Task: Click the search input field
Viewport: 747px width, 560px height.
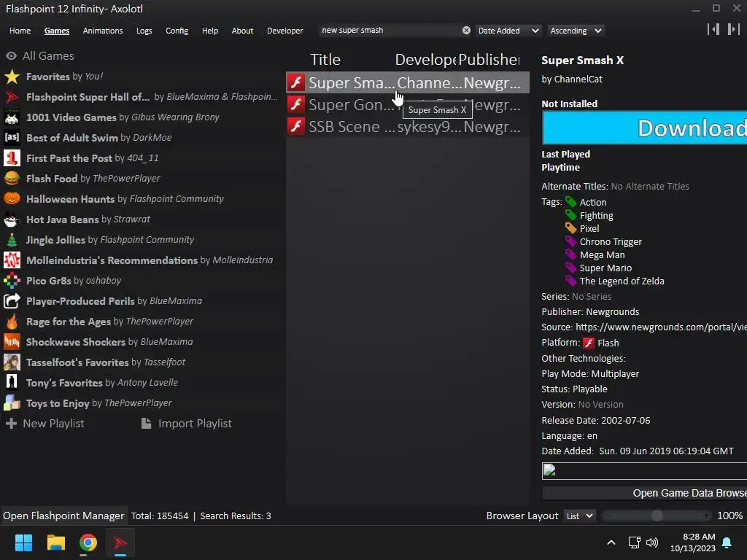Action: [x=390, y=31]
